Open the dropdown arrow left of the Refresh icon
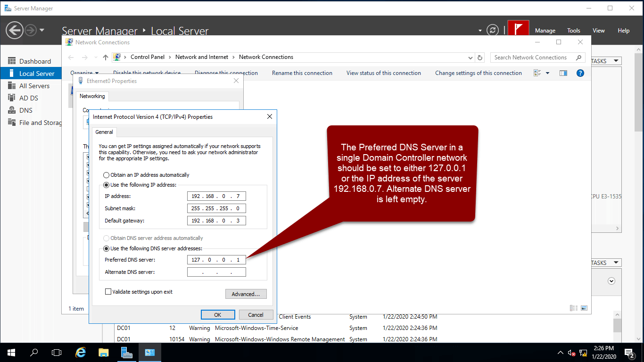 click(480, 31)
